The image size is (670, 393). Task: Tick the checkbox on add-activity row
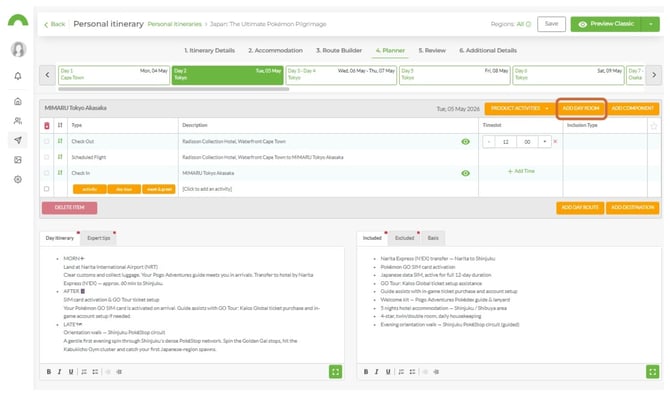pos(47,189)
